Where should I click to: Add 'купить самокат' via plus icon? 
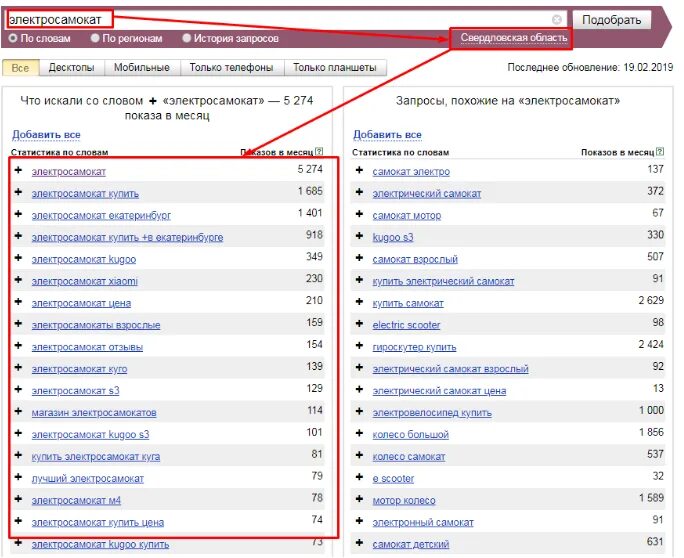point(359,301)
